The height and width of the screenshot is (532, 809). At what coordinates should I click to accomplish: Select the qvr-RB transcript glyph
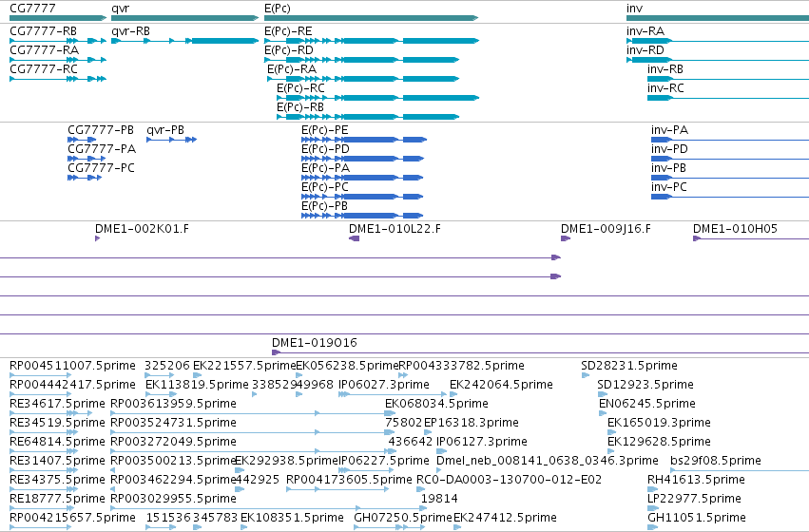click(x=184, y=41)
